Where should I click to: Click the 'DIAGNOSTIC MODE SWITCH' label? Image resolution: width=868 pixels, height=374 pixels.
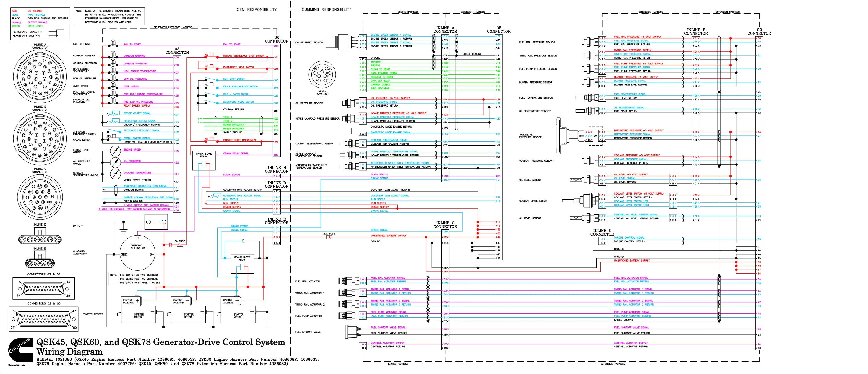(239, 102)
